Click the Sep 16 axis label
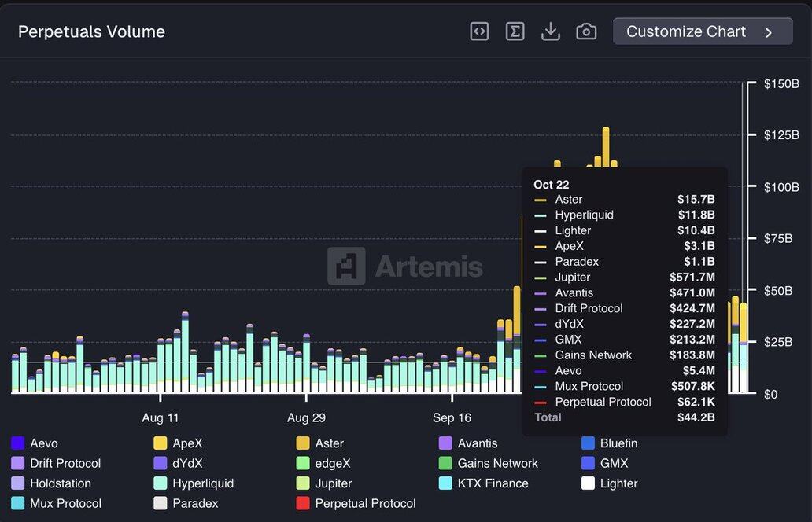This screenshot has height=522, width=812. coord(452,417)
